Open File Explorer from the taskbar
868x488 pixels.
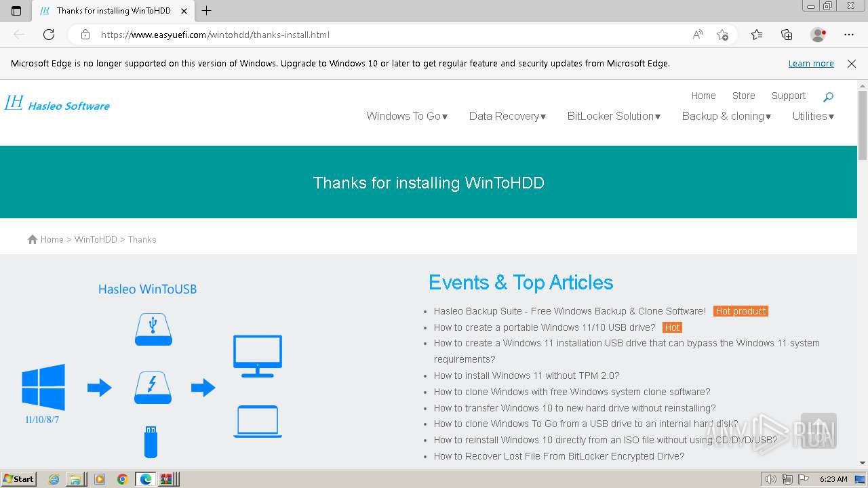tap(75, 479)
